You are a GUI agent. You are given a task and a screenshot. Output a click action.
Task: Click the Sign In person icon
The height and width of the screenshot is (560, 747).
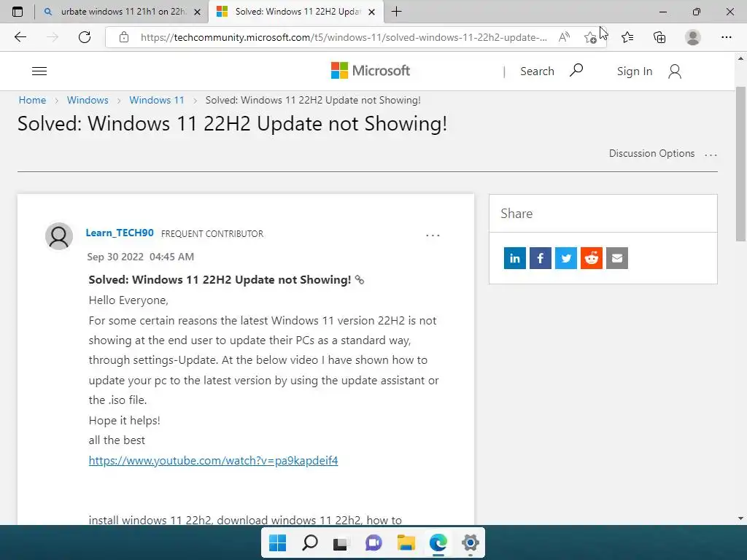tap(675, 71)
